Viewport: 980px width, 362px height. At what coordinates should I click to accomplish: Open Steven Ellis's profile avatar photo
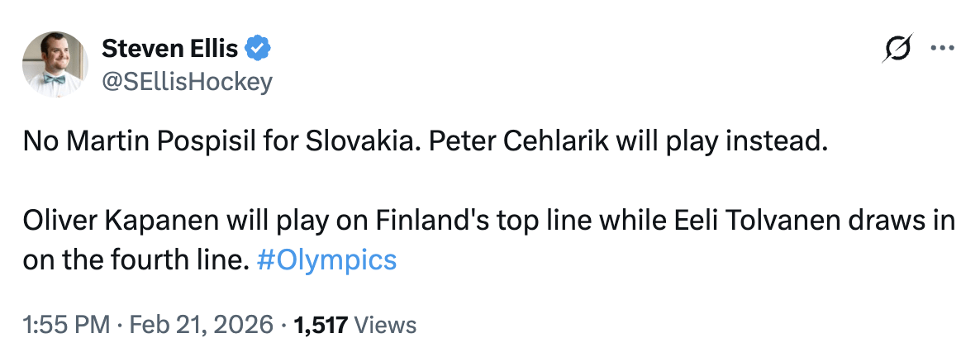55,64
